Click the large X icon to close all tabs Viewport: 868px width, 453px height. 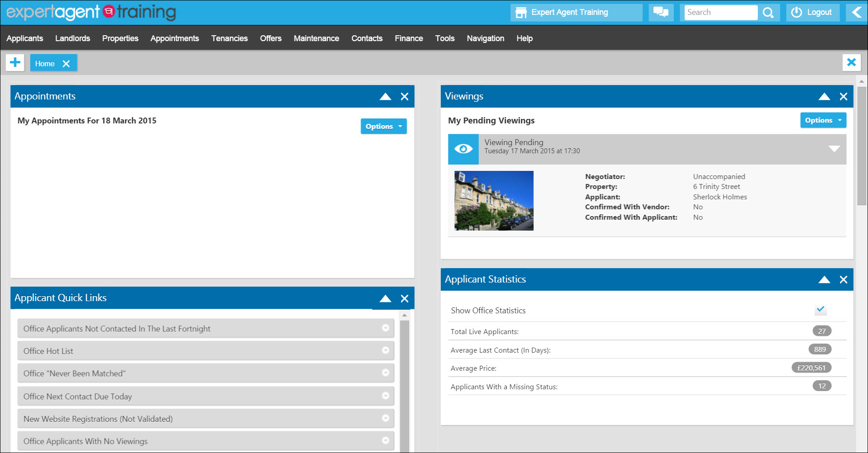[x=851, y=62]
